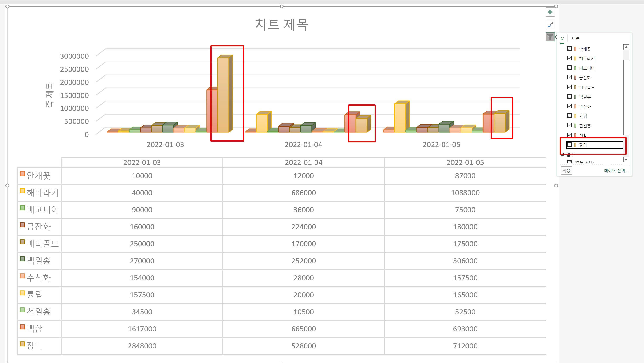Viewport: 644px width, 363px height.
Task: Uncheck the 해바라기 series checkbox
Action: 569,58
